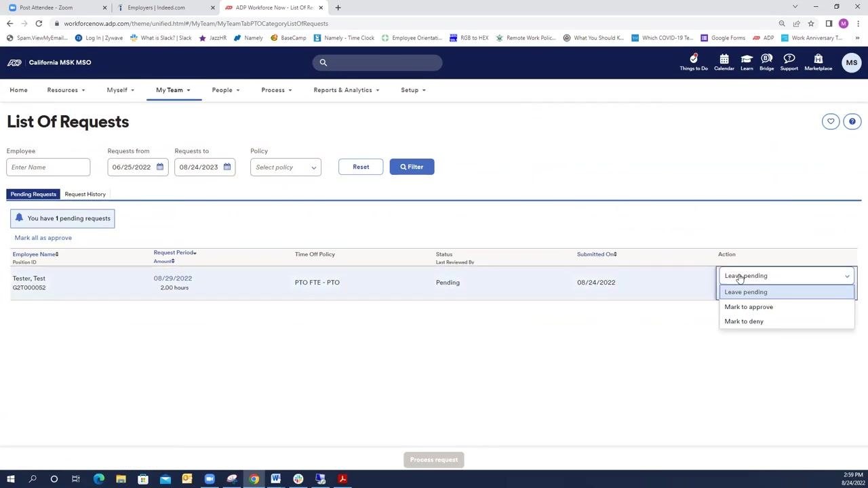This screenshot has width=868, height=488.
Task: Open the Bridge icon
Action: [x=766, y=62]
